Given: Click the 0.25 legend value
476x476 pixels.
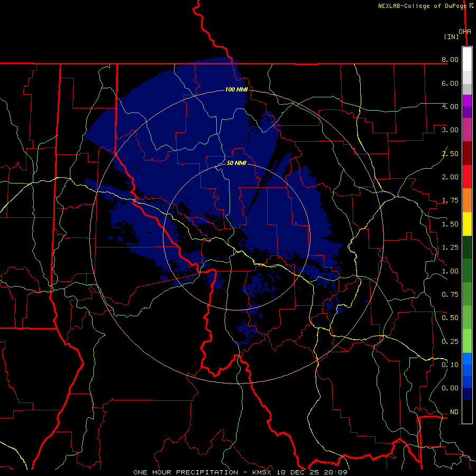Looking at the screenshot, I should [450, 342].
